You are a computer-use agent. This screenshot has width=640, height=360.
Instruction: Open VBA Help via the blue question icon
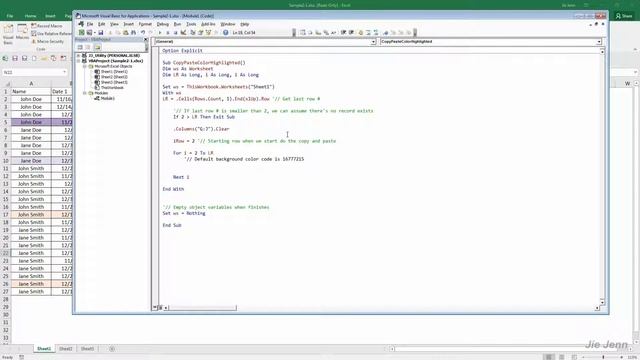click(x=225, y=33)
